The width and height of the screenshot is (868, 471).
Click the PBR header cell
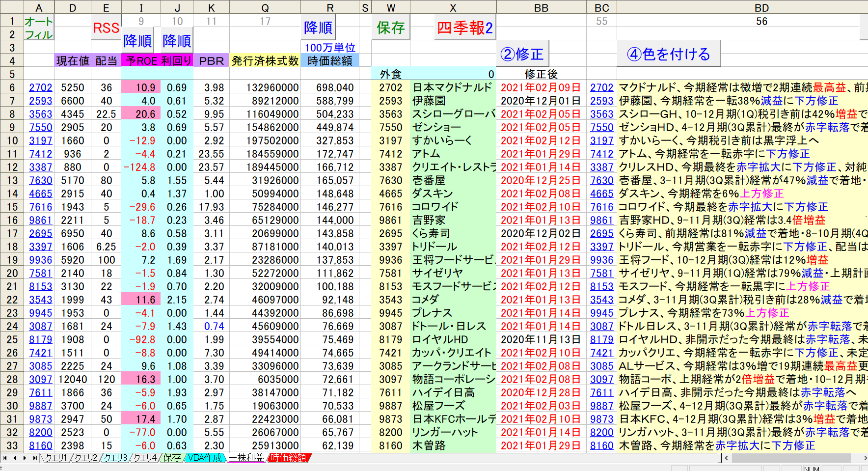pos(211,61)
